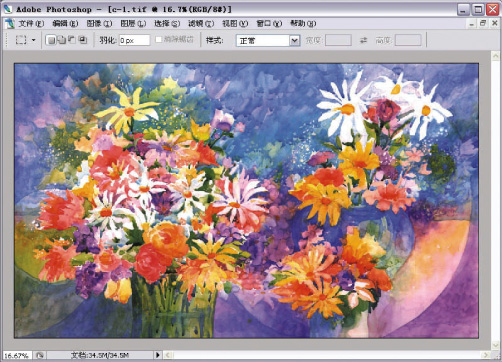Toggle the 消除锯齿 anti-alias checkbox
Screen dimensions: 502x362
point(159,40)
